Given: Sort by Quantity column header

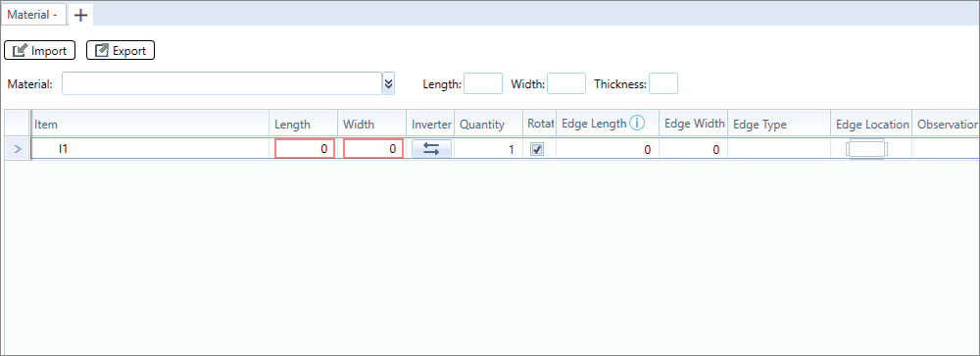Looking at the screenshot, I should (x=489, y=124).
